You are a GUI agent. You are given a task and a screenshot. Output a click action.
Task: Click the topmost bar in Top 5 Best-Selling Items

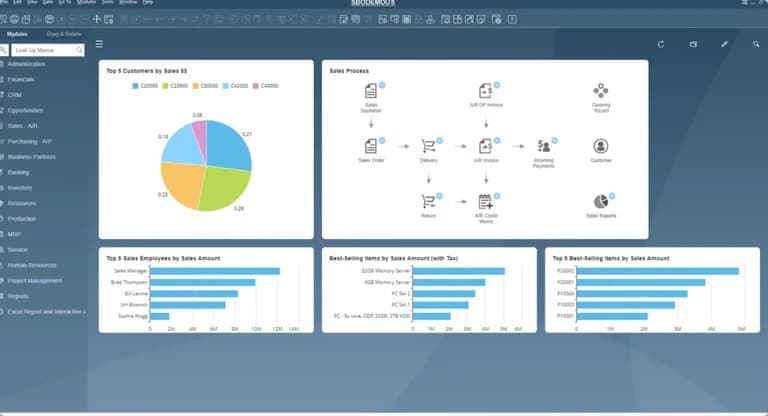(658, 271)
